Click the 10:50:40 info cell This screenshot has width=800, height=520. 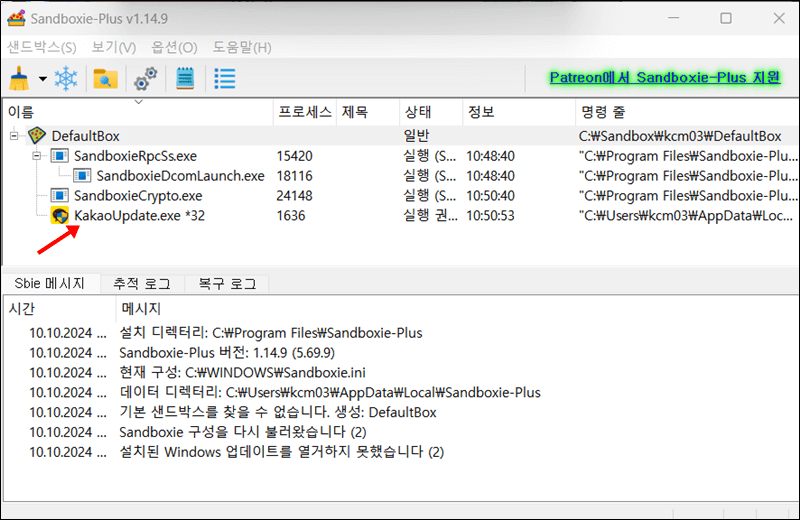pyautogui.click(x=490, y=195)
